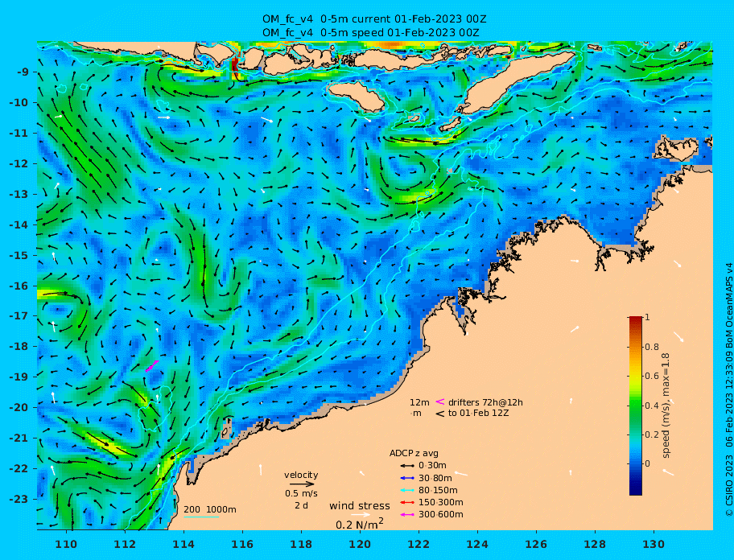734x560 pixels.
Task: Click the latitude label '-9'
Action: pos(23,72)
